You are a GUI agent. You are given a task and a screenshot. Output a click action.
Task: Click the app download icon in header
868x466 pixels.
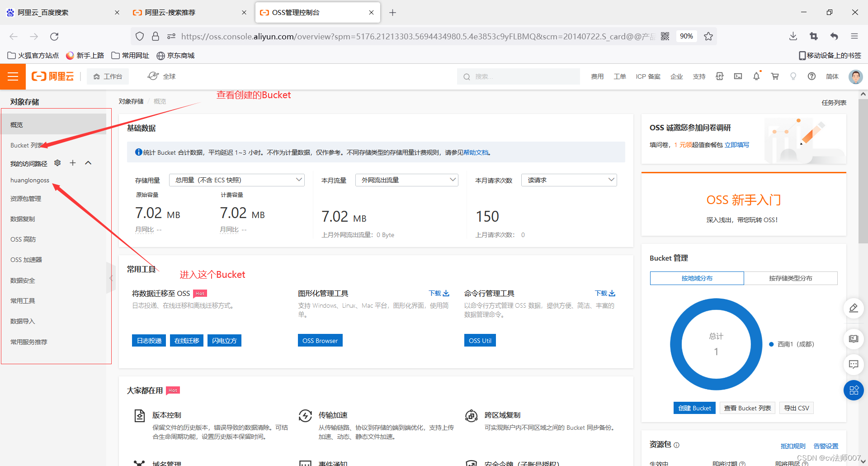[x=719, y=76]
